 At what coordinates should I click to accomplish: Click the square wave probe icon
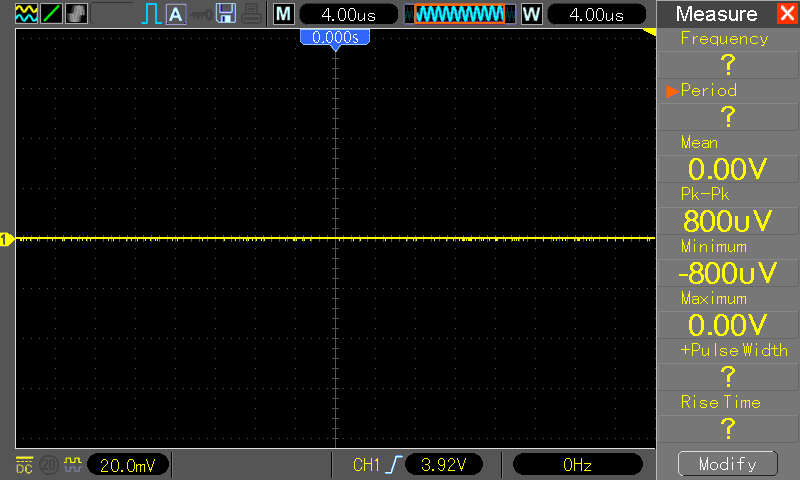[x=72, y=465]
